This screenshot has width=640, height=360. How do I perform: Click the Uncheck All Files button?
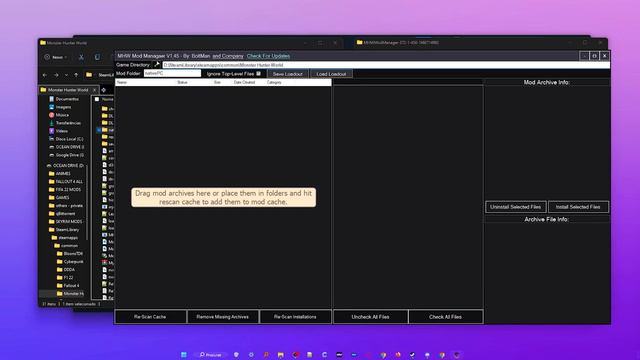click(370, 317)
